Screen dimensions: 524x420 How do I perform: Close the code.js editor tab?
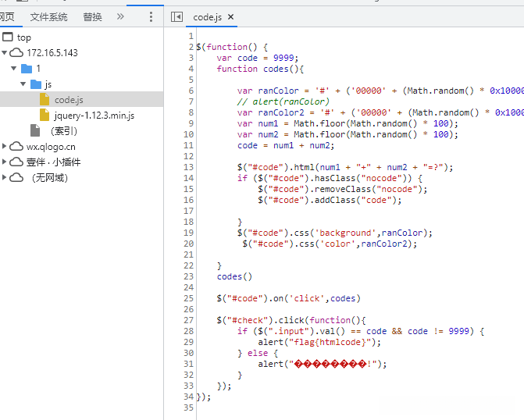[x=230, y=16]
